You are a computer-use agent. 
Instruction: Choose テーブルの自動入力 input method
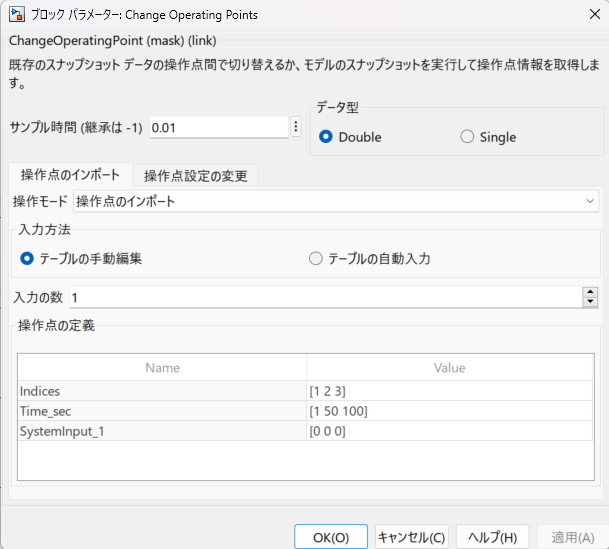315,258
